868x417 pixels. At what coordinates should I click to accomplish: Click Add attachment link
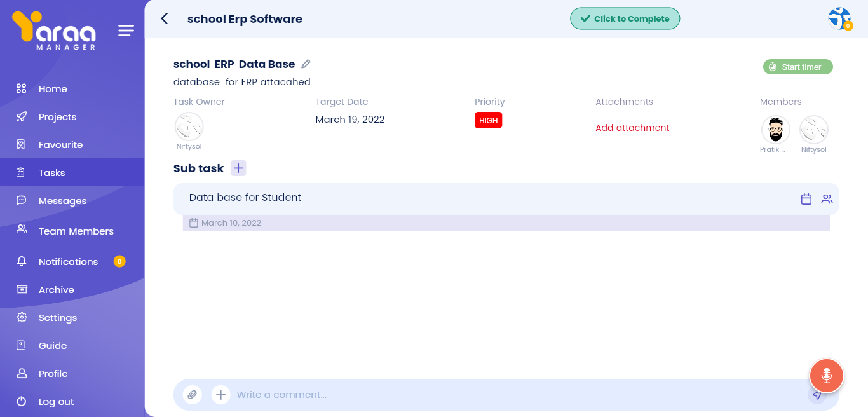coord(632,128)
